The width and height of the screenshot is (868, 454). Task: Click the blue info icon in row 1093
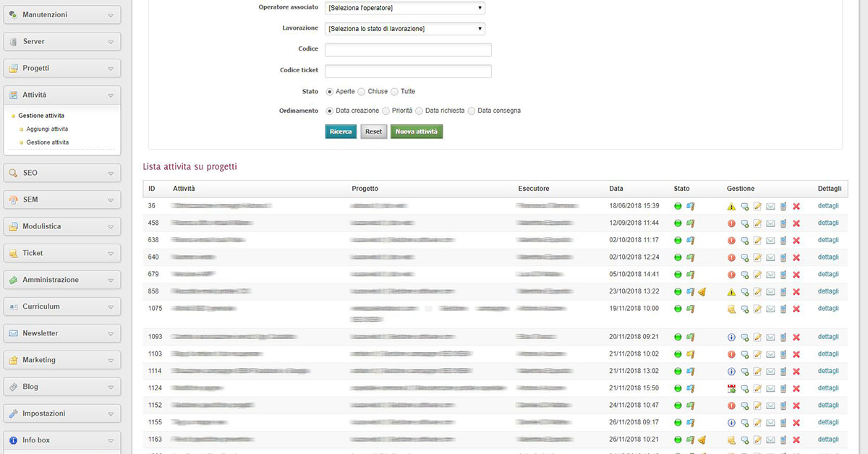[731, 337]
